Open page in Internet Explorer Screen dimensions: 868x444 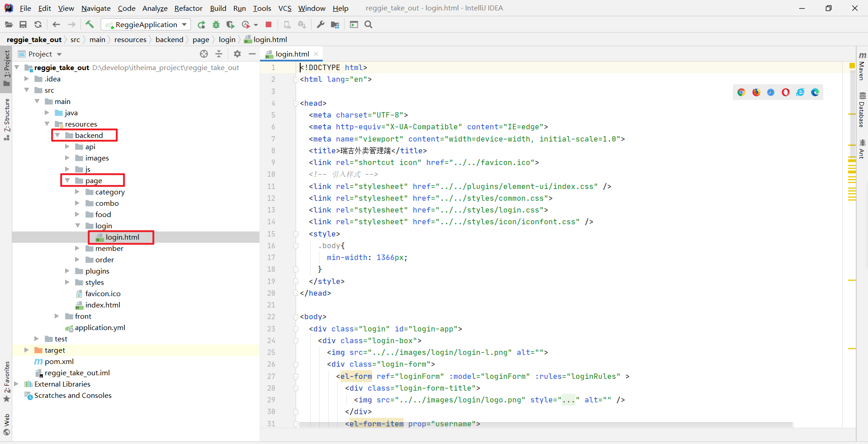800,92
